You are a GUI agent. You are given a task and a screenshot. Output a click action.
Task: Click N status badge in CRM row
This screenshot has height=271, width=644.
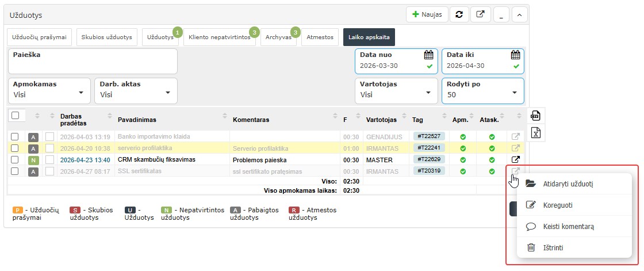pos(33,160)
